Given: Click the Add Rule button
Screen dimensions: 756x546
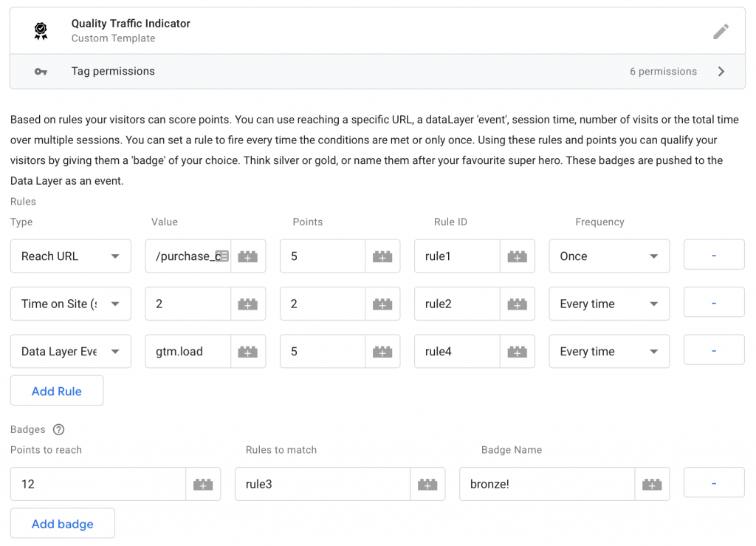Looking at the screenshot, I should tap(57, 391).
